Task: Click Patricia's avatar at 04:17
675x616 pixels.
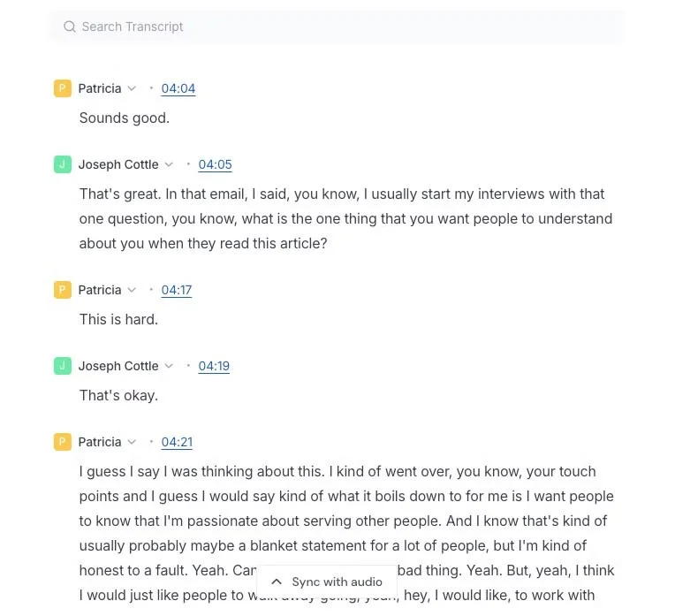Action: [62, 290]
